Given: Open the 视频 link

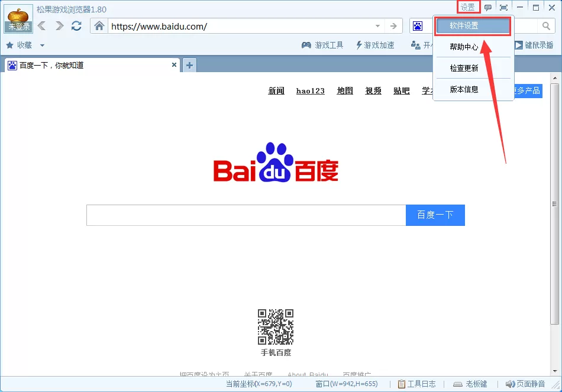Looking at the screenshot, I should [x=373, y=91].
